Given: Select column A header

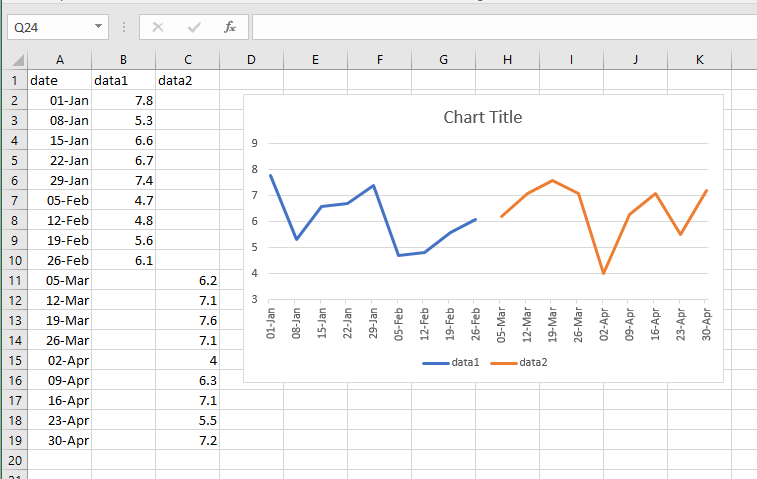Looking at the screenshot, I should tap(59, 60).
